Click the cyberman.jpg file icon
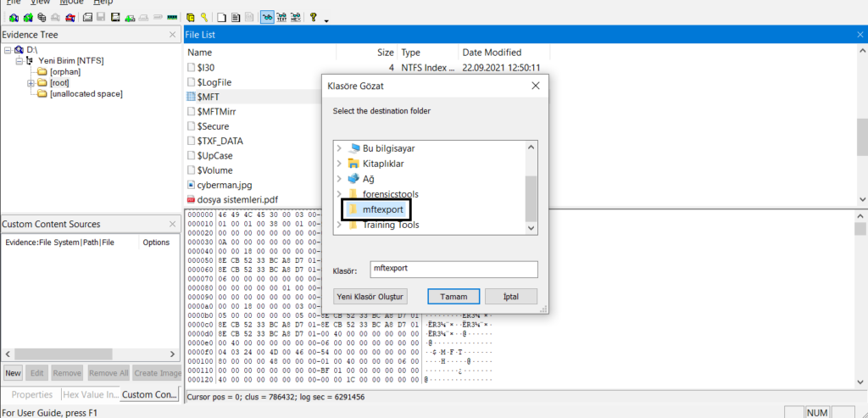Image resolution: width=868 pixels, height=418 pixels. pos(192,185)
